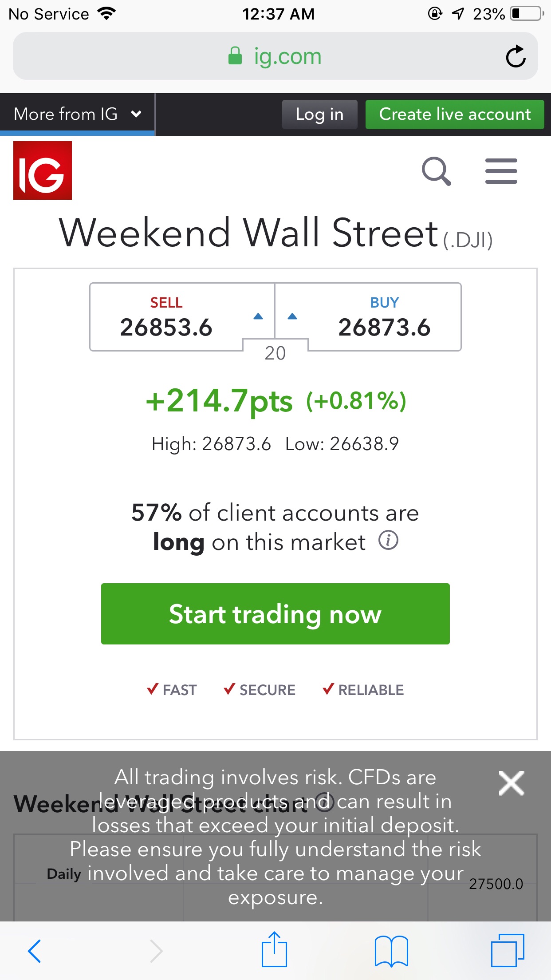Image resolution: width=551 pixels, height=980 pixels.
Task: Open the hamburger menu
Action: tap(501, 171)
